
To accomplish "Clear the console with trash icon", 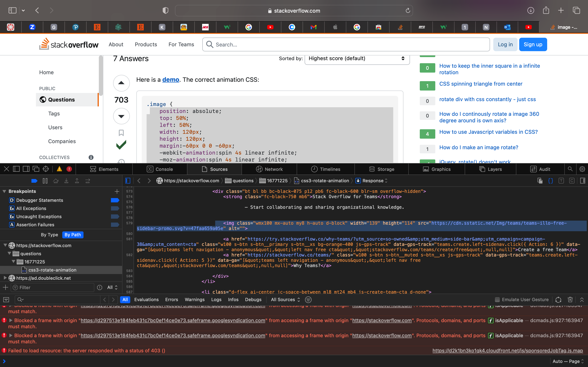I will [570, 300].
